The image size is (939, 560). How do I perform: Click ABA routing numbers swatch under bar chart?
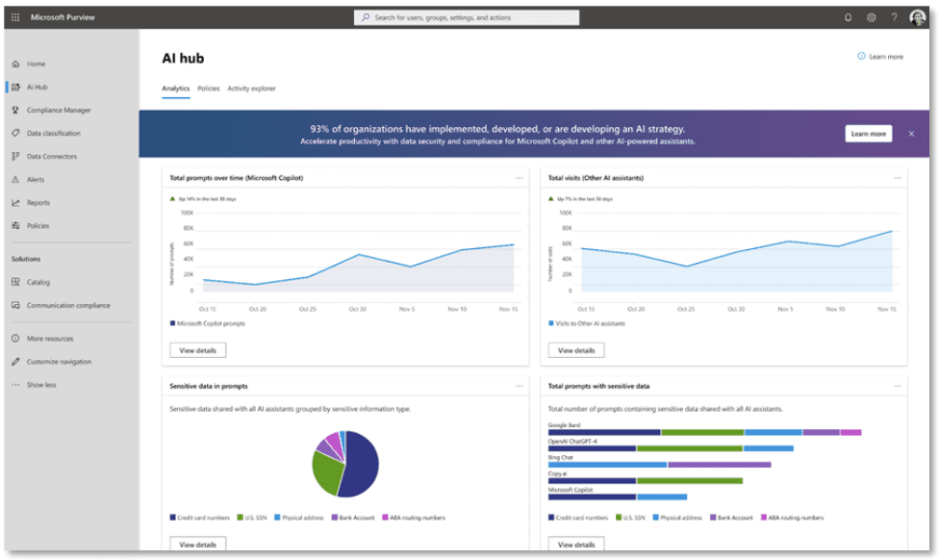tap(764, 518)
